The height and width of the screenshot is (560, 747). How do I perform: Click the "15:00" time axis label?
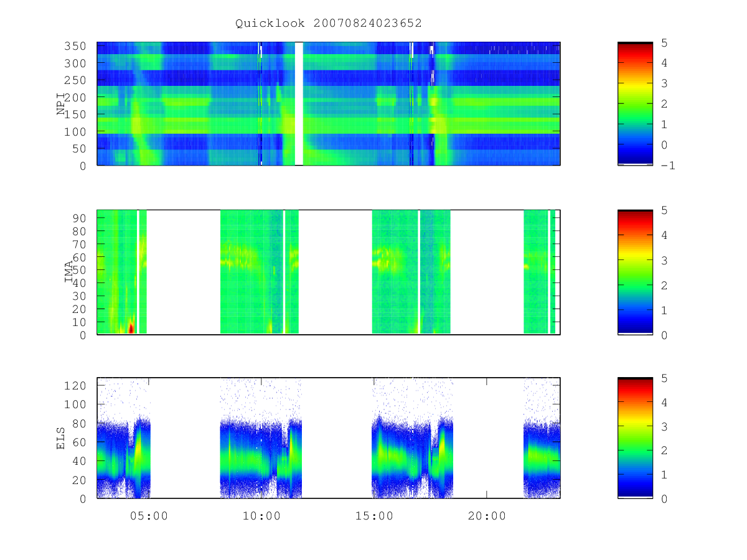click(x=374, y=516)
